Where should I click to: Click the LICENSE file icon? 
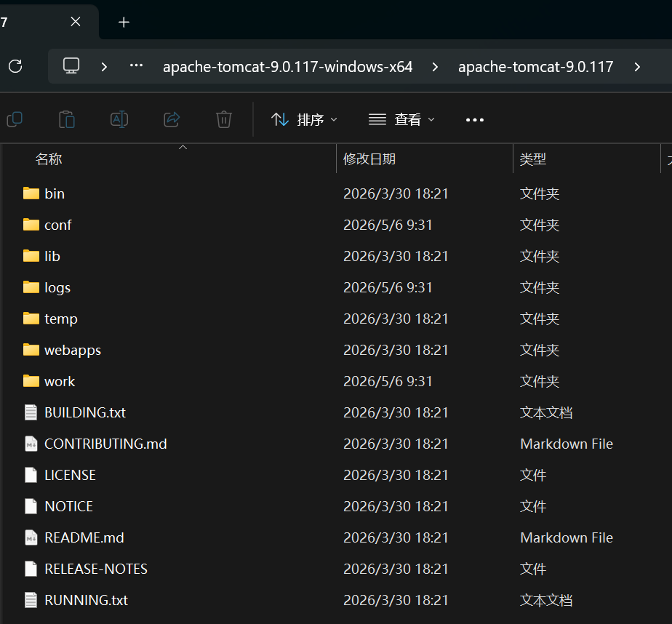click(31, 475)
